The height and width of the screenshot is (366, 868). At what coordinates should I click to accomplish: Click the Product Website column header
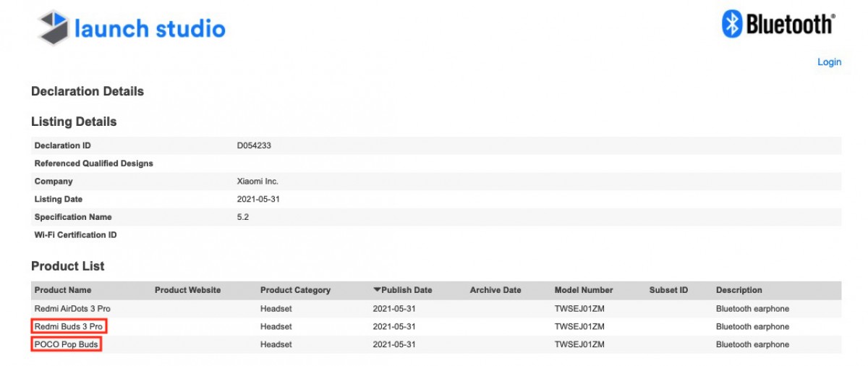tap(188, 290)
